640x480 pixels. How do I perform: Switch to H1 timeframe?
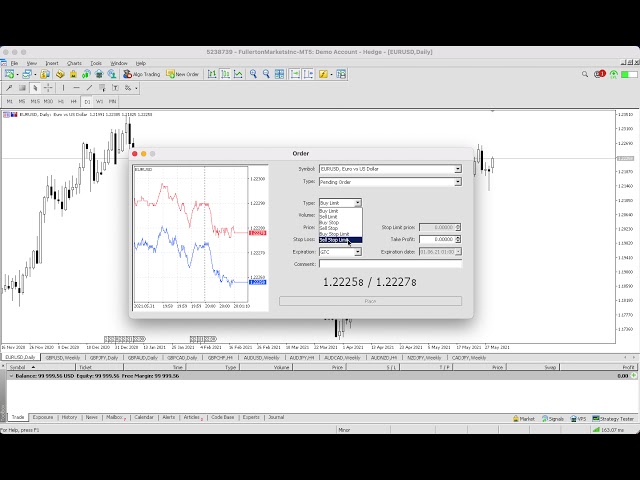(61, 101)
